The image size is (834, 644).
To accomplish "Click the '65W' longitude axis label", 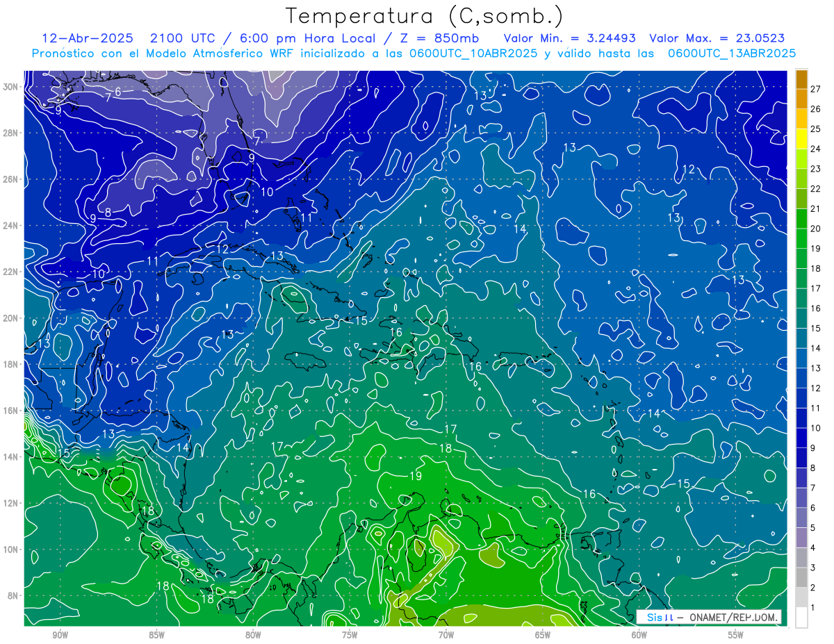I will tap(543, 635).
